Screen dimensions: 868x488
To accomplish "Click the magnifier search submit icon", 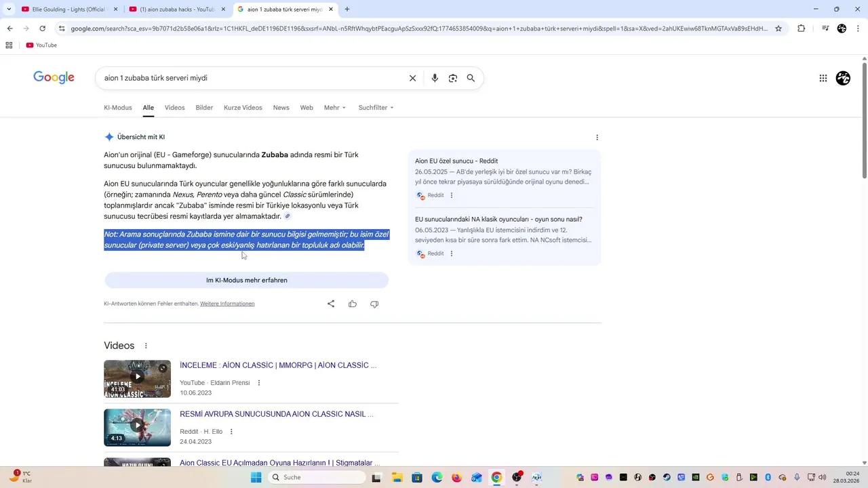I will pos(471,78).
